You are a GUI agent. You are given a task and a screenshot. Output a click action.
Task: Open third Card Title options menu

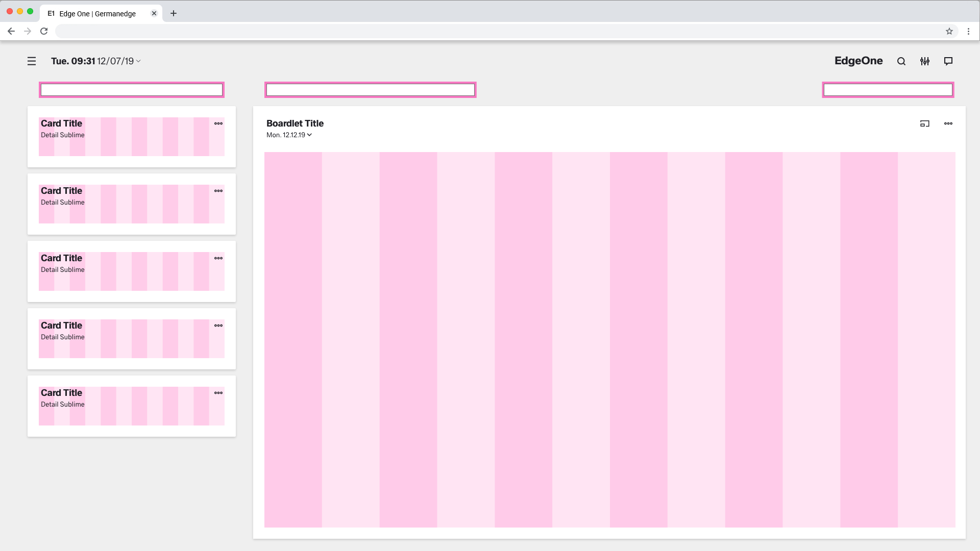pos(218,258)
